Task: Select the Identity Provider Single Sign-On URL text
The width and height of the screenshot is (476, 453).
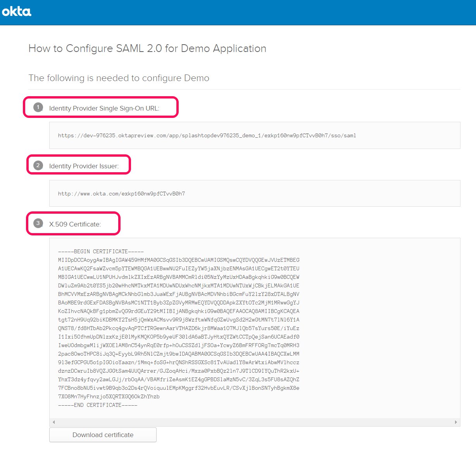Action: (207, 135)
